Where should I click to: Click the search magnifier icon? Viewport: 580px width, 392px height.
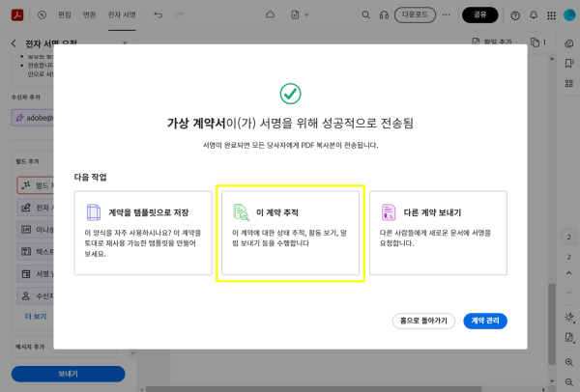(x=365, y=15)
